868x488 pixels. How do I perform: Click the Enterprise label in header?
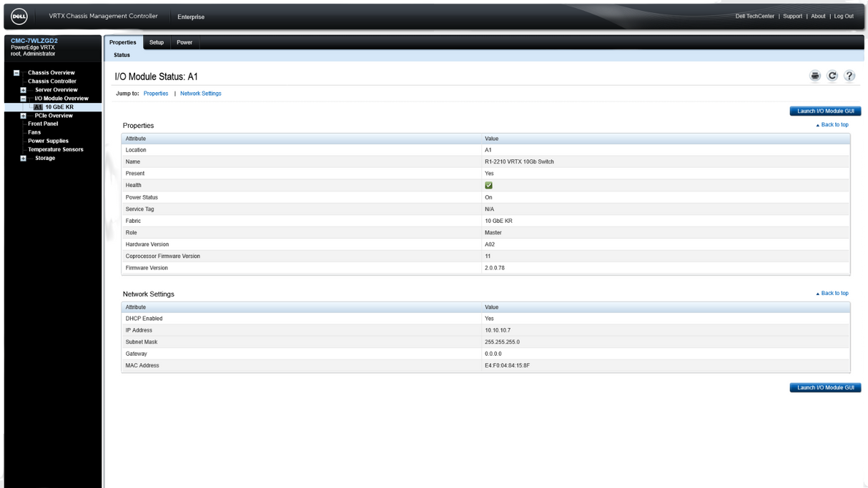click(x=191, y=17)
